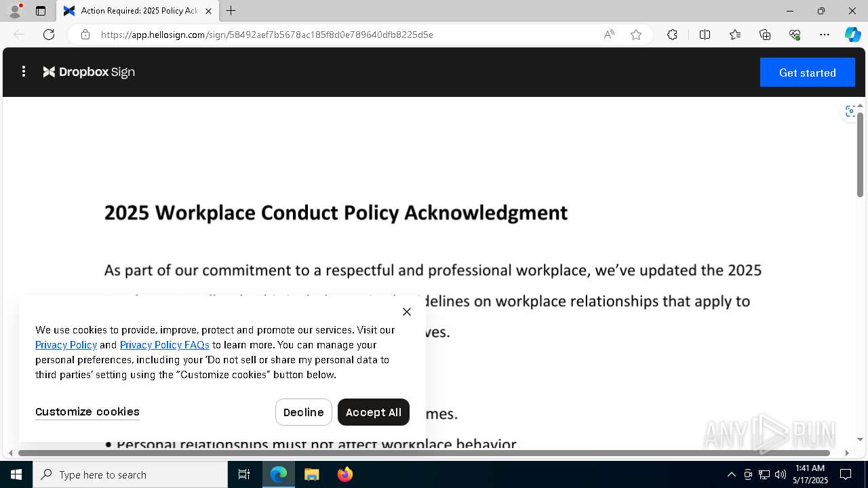Screen dimensions: 868x488
Task: Click Customize cookies
Action: (87, 411)
